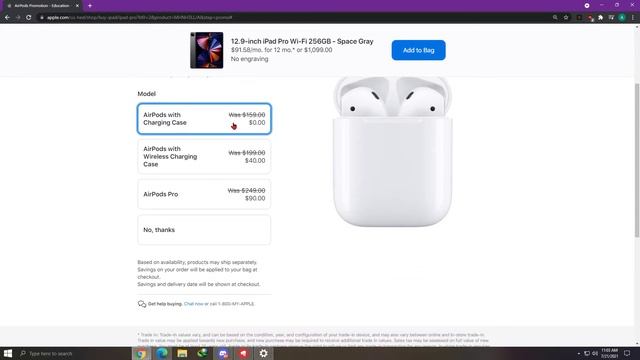Click the circular tab search icon in title bar
This screenshot has height=360, width=640.
pyautogui.click(x=587, y=5)
